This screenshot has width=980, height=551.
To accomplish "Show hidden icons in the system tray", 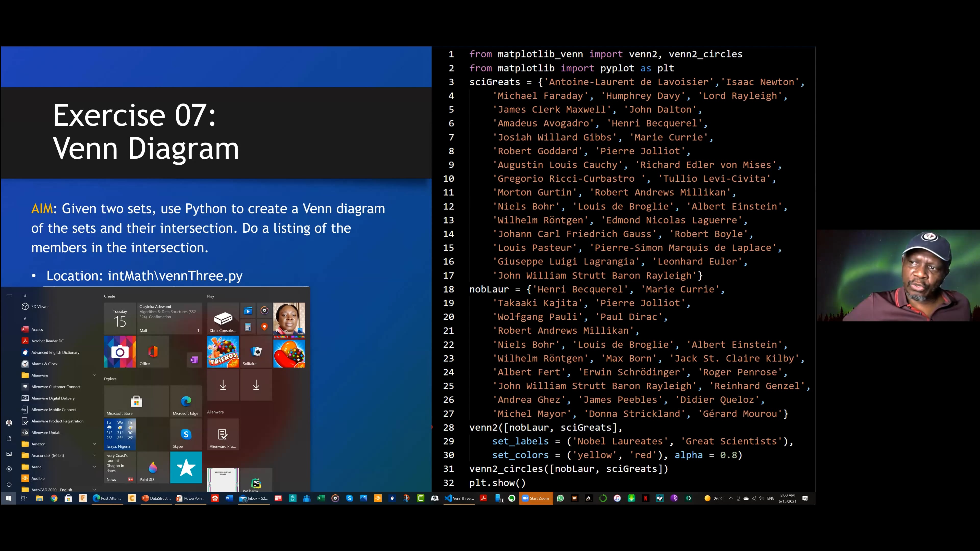I will pos(731,498).
